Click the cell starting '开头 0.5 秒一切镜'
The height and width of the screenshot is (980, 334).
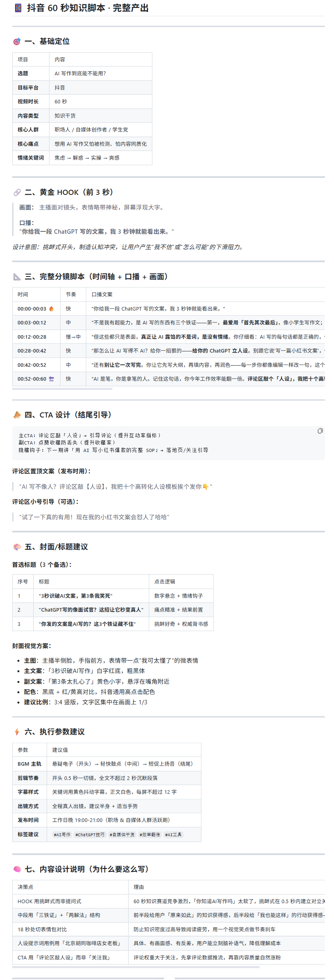click(124, 778)
